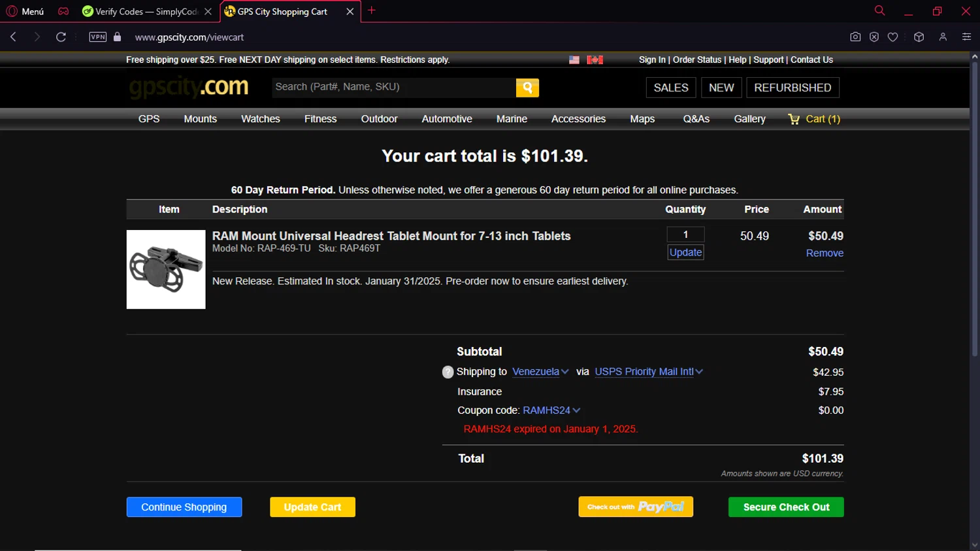Reload the current page
This screenshot has height=551, width=980.
point(61,37)
